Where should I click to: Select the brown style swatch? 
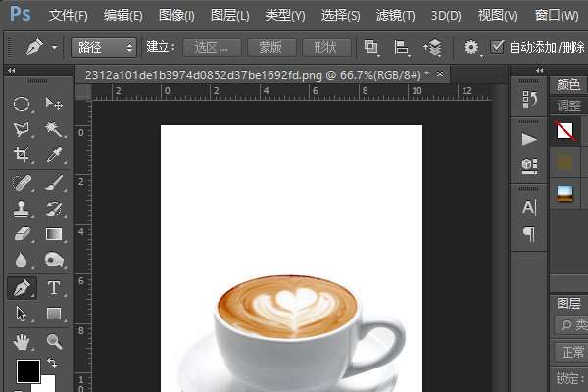[x=564, y=163]
